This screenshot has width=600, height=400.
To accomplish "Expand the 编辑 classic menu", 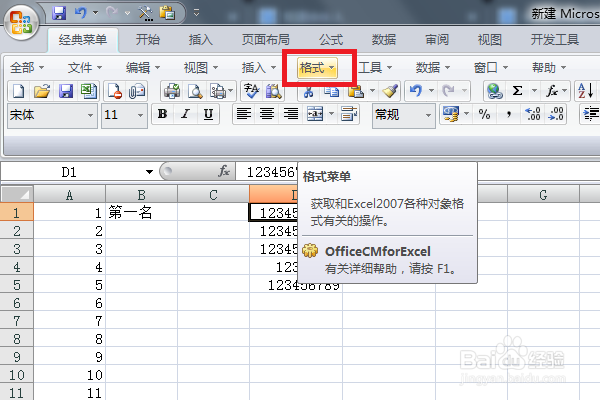I will pos(143,68).
